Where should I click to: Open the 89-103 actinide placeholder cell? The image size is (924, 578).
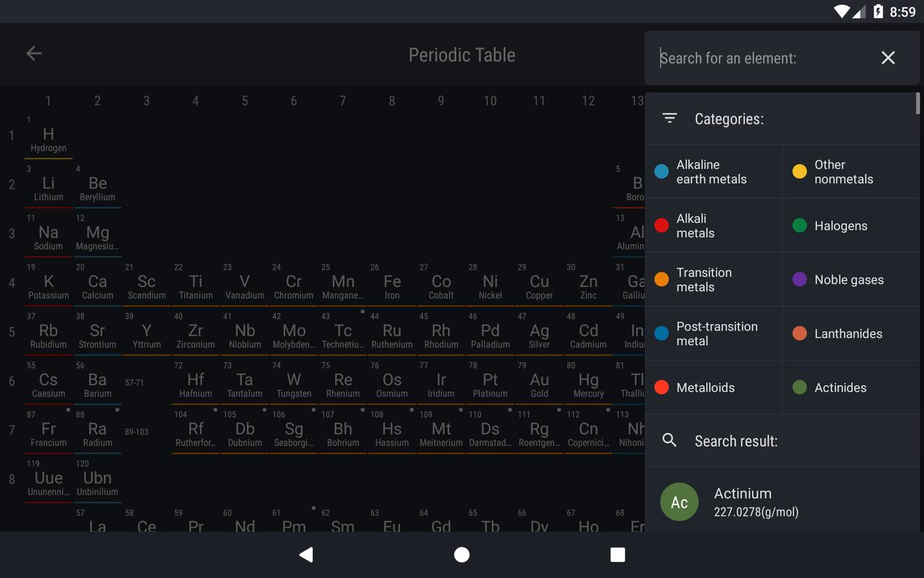pyautogui.click(x=147, y=432)
